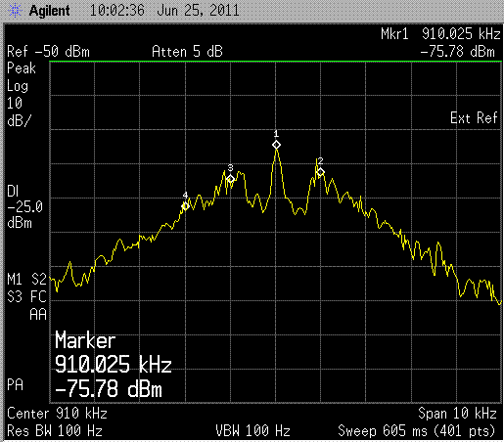Screen dimensions: 504x442
Task: Click the DI -25.0 dBm display line label
Action: pos(24,207)
